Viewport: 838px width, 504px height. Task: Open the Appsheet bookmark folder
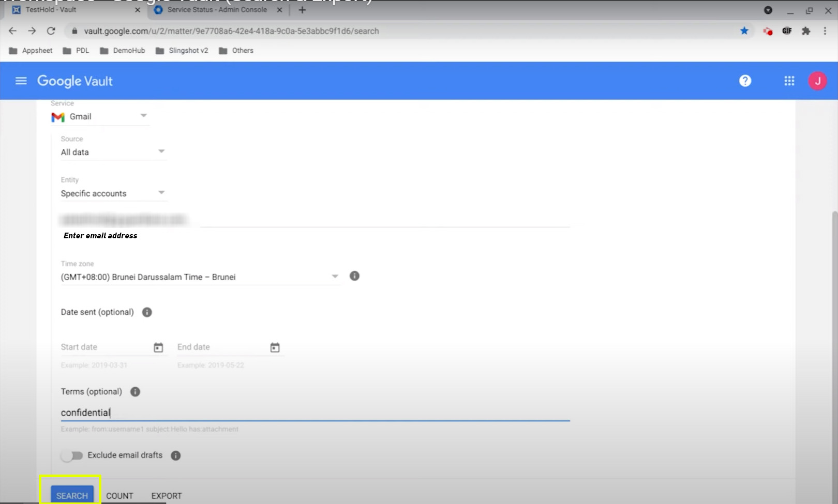click(31, 51)
